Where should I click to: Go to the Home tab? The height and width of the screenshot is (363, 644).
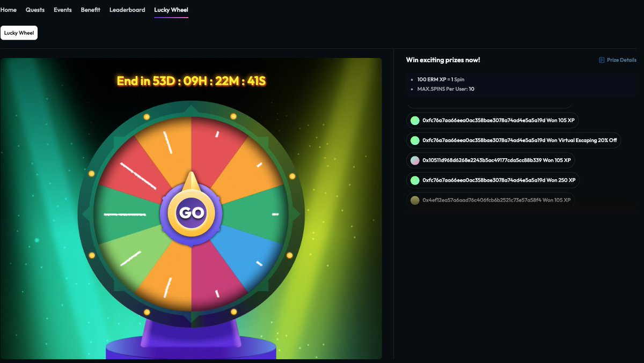coord(8,10)
